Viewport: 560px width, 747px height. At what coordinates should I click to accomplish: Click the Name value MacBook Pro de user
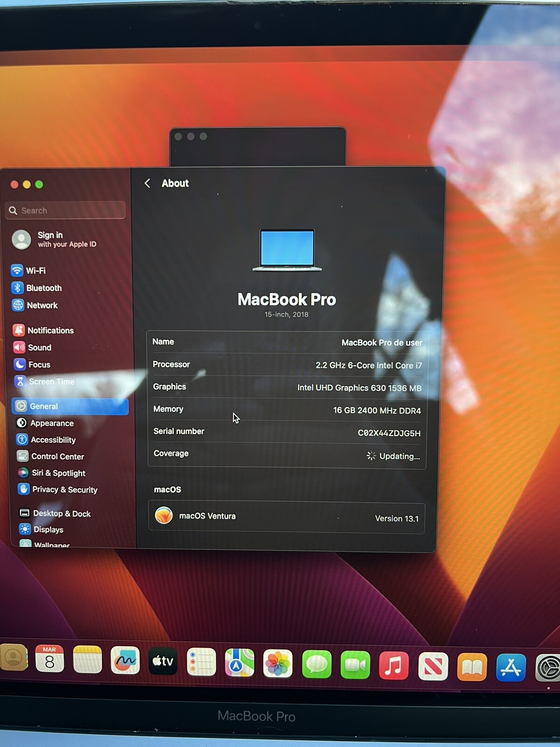pos(382,343)
